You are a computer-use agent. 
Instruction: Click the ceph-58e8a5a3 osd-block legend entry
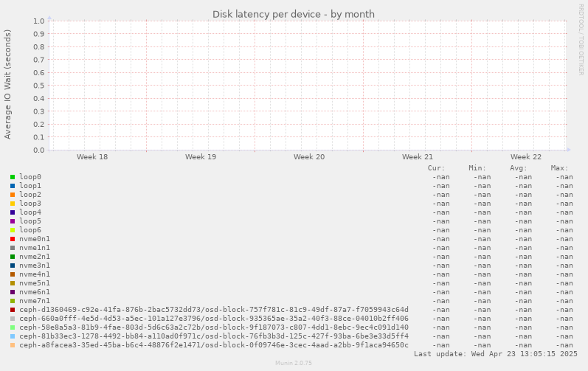pyautogui.click(x=214, y=327)
